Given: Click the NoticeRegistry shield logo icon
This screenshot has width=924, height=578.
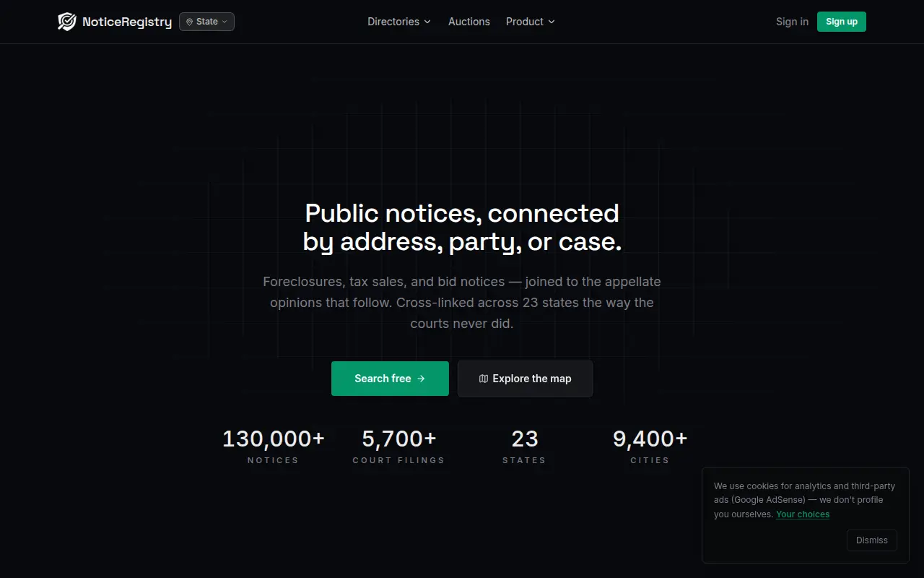Looking at the screenshot, I should (x=67, y=22).
